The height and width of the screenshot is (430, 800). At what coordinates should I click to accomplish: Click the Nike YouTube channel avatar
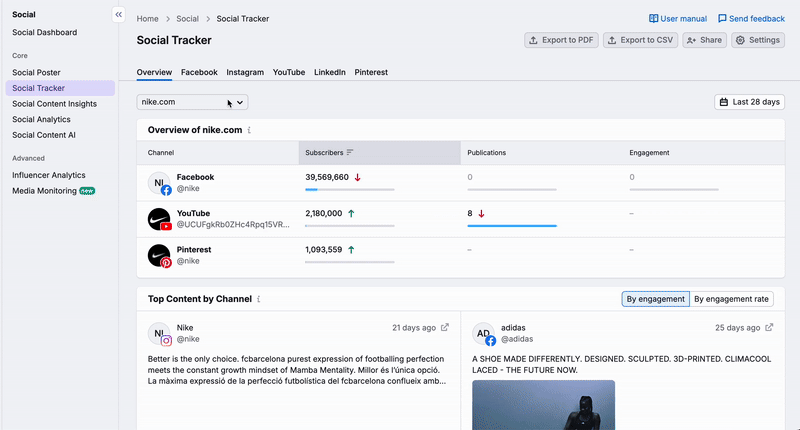click(x=159, y=219)
